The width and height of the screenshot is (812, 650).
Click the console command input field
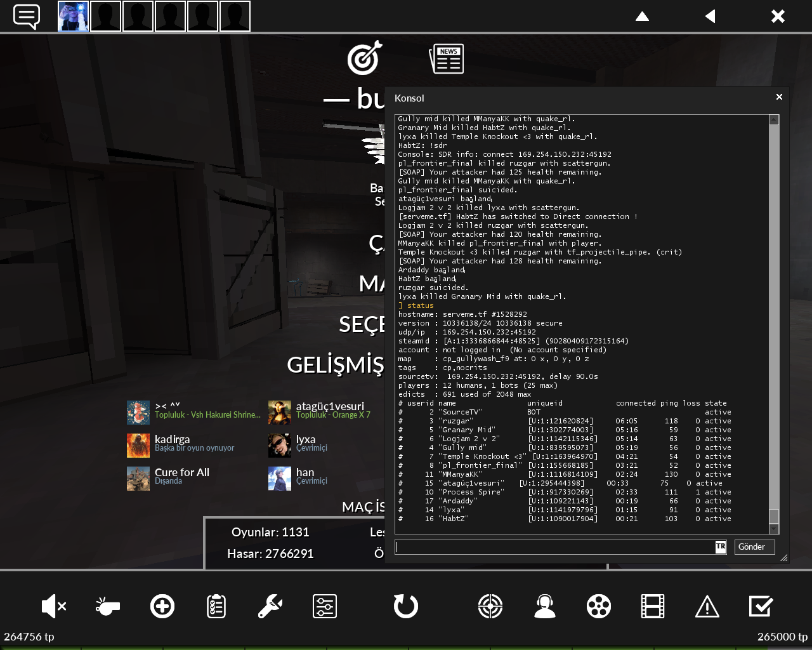555,547
